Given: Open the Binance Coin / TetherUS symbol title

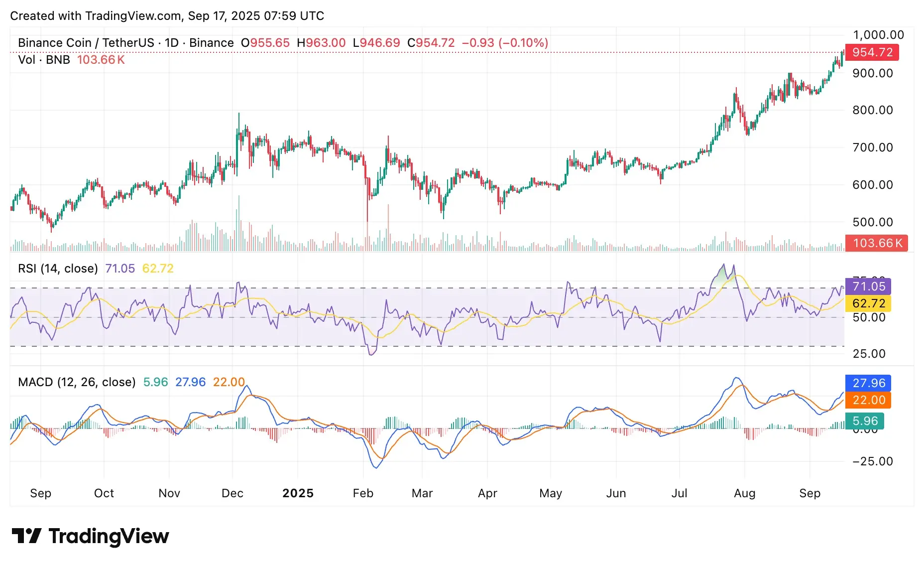Looking at the screenshot, I should pos(86,43).
